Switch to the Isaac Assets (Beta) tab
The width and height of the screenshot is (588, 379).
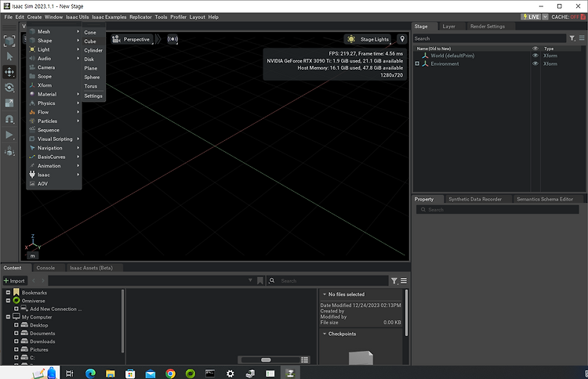91,268
